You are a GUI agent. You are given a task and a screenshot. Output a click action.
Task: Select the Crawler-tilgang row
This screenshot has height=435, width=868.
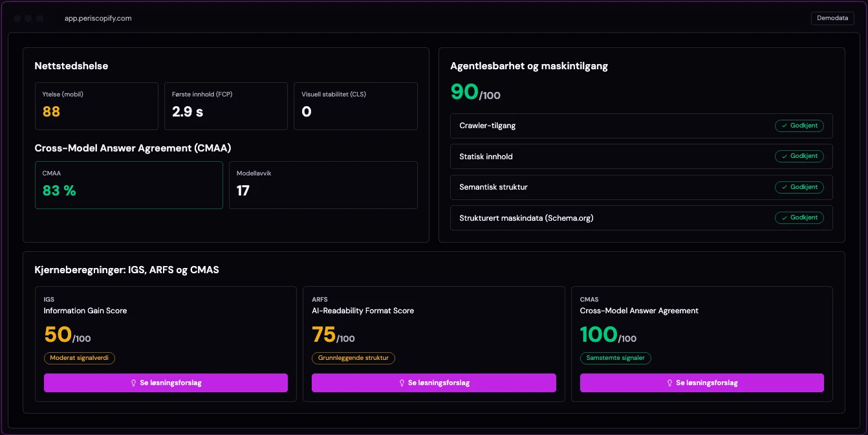click(642, 126)
